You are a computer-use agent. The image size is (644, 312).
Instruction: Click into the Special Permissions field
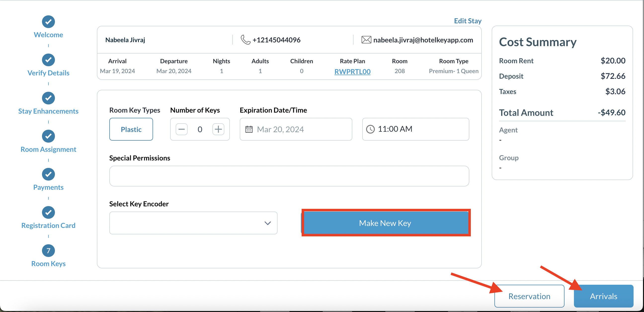pos(289,176)
